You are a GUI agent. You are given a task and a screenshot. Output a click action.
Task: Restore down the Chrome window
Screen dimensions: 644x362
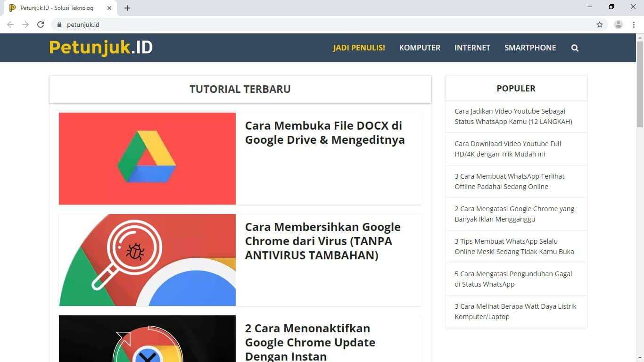point(611,7)
